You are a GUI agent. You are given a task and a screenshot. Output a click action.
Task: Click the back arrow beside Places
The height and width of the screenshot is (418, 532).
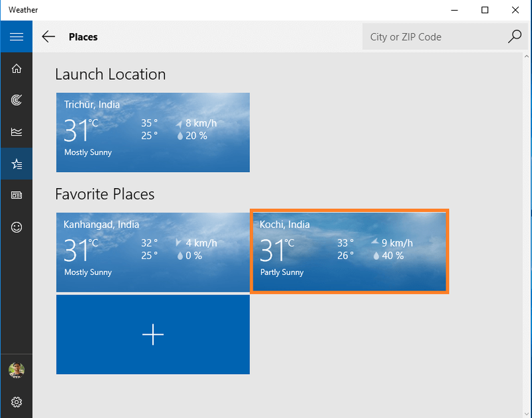[48, 37]
